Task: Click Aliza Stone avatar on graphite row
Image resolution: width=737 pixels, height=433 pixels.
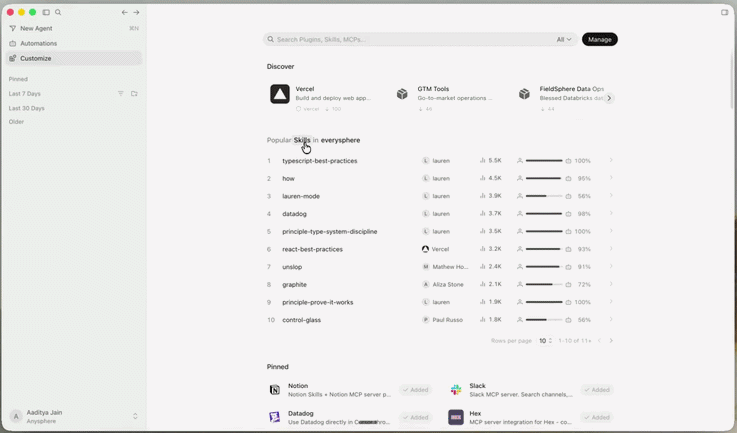Action: tap(425, 284)
